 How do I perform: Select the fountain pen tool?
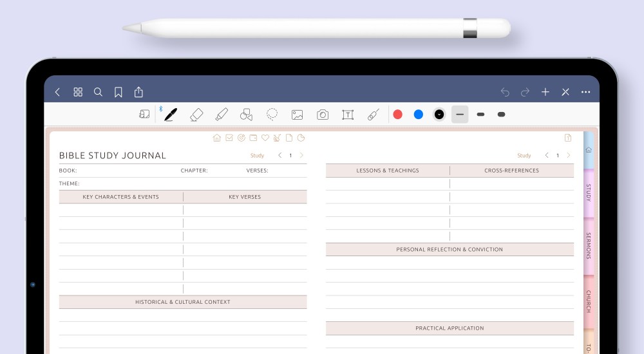(x=170, y=115)
